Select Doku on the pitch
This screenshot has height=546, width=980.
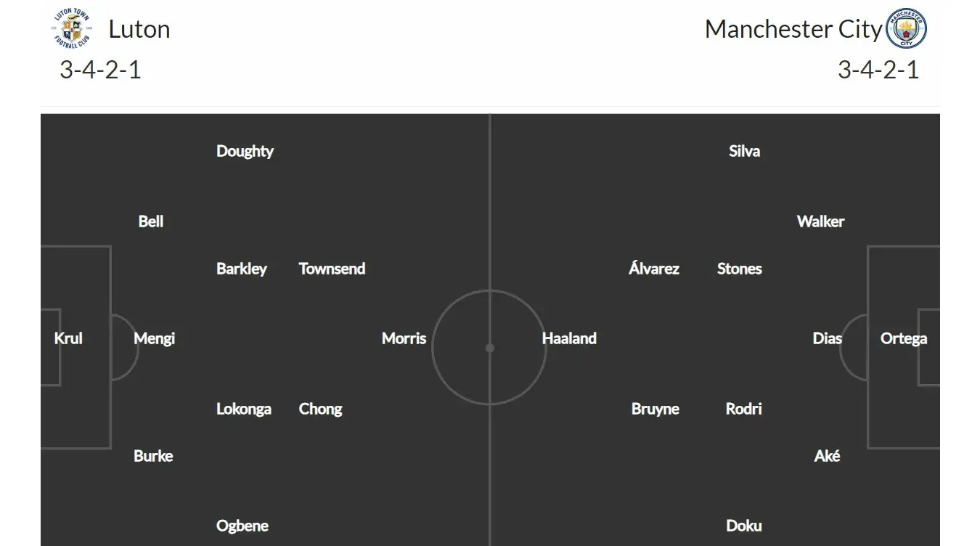tap(744, 526)
